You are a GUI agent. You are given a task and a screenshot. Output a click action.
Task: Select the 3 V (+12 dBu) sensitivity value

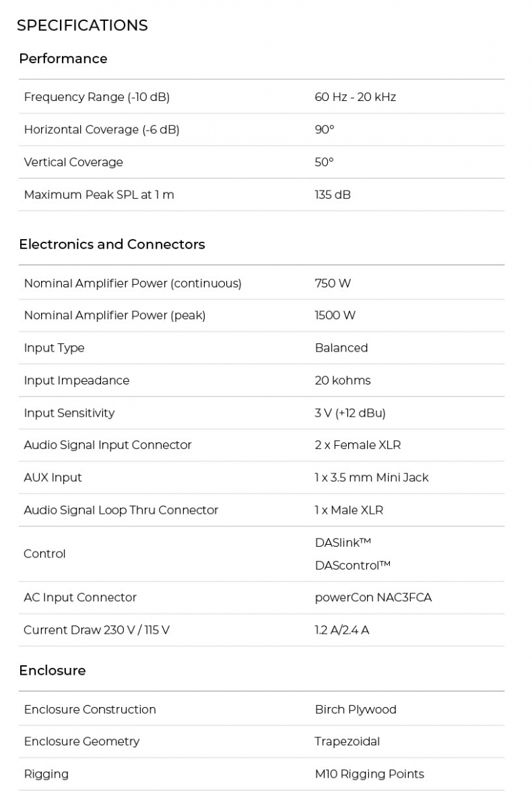[x=350, y=413]
